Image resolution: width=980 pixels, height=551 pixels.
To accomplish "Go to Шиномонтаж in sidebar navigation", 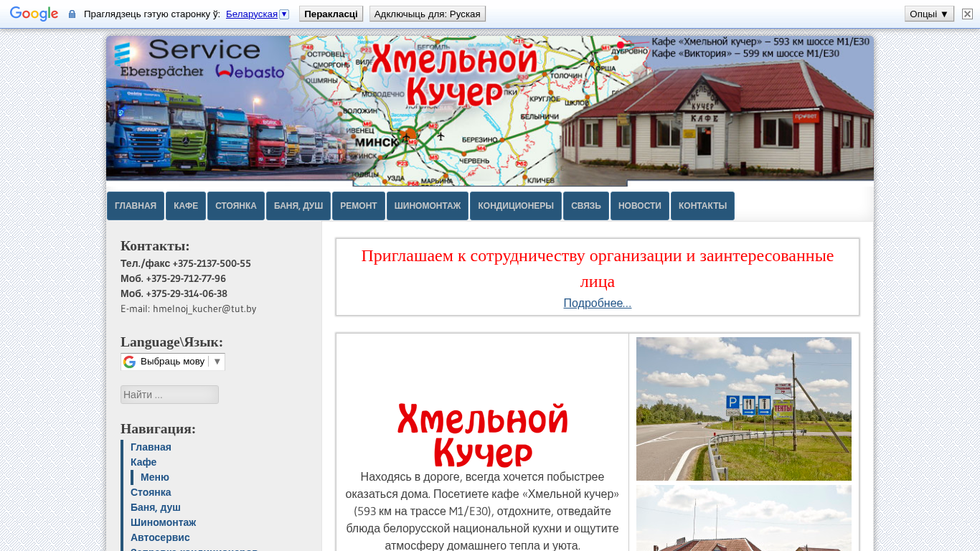I will 164,522.
